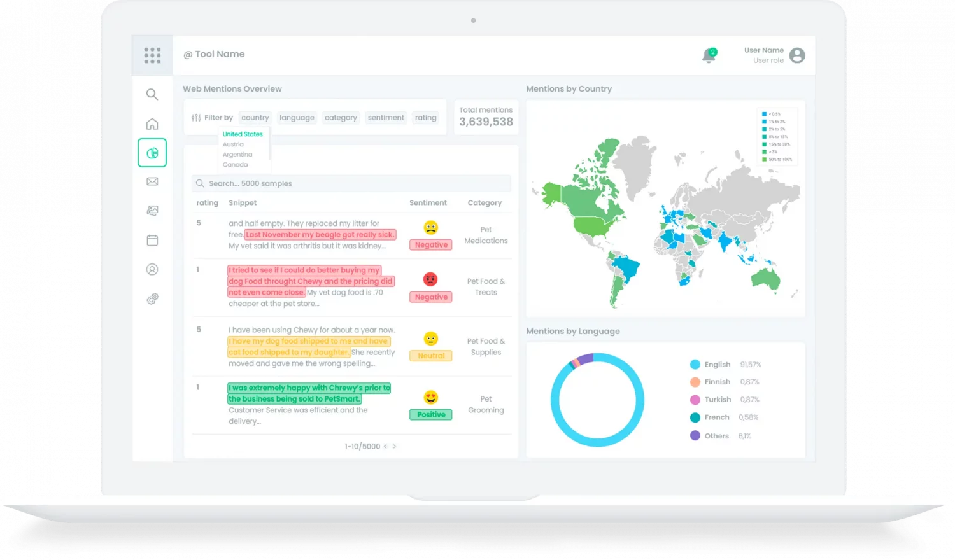Click Others legend purple dot
This screenshot has width=955, height=560.
pos(695,436)
